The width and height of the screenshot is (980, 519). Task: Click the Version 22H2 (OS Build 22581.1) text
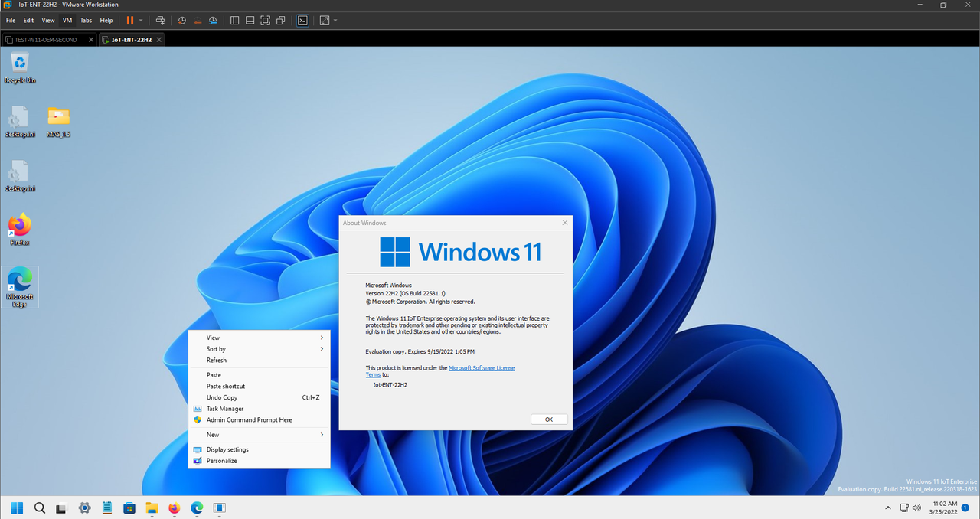pos(406,293)
